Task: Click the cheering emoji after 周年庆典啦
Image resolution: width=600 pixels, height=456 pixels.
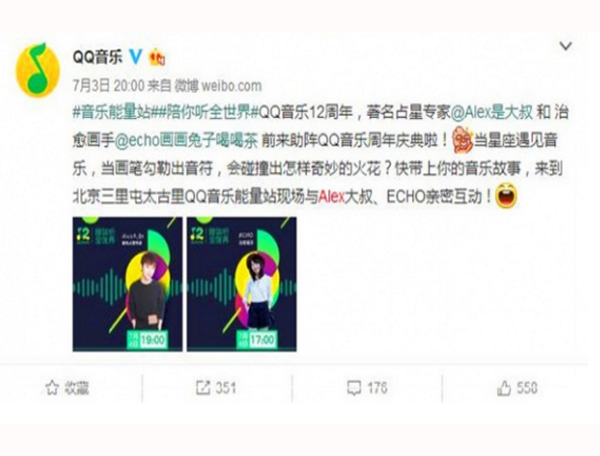Action: click(x=463, y=140)
